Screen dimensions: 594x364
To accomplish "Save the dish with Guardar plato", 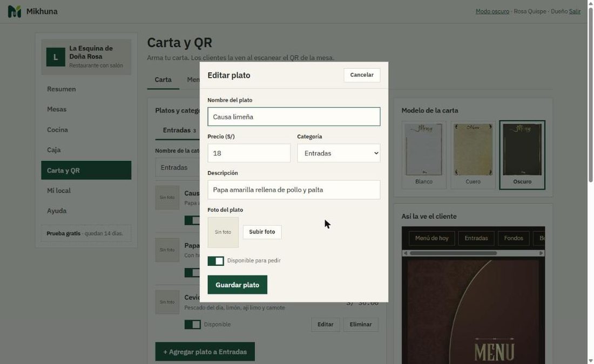I will (x=237, y=285).
